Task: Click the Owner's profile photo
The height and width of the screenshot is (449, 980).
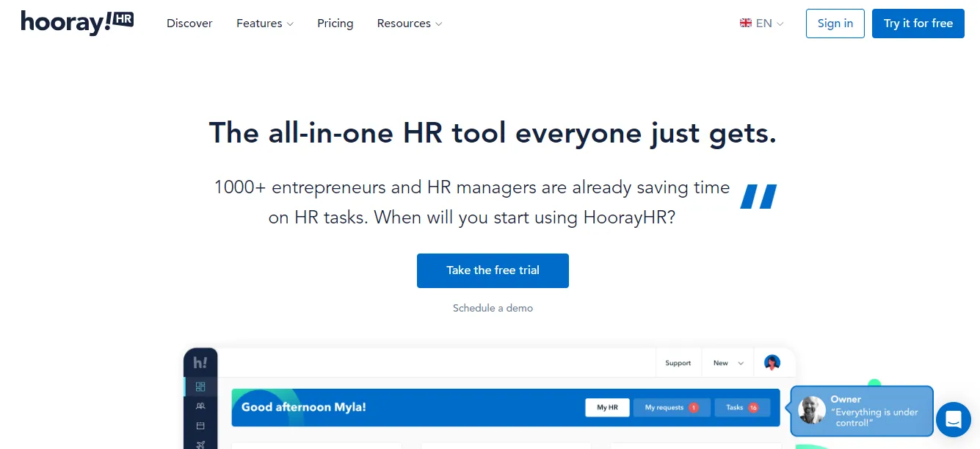Action: click(812, 410)
